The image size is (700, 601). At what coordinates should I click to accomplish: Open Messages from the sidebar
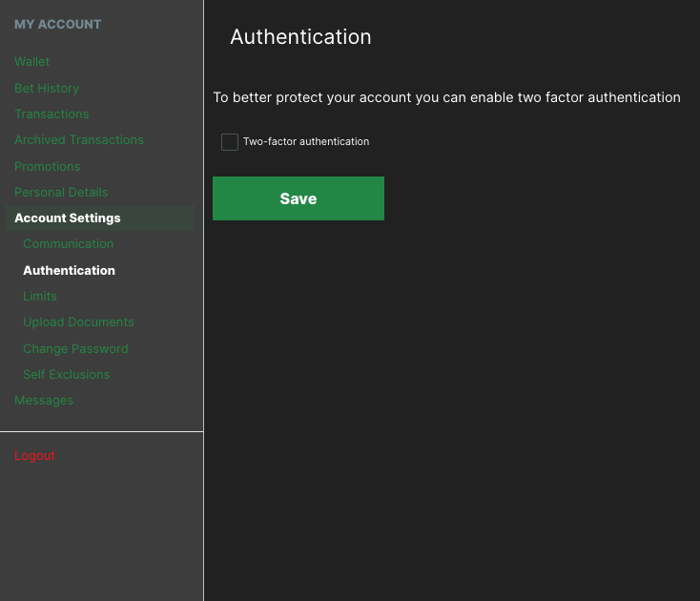(44, 401)
